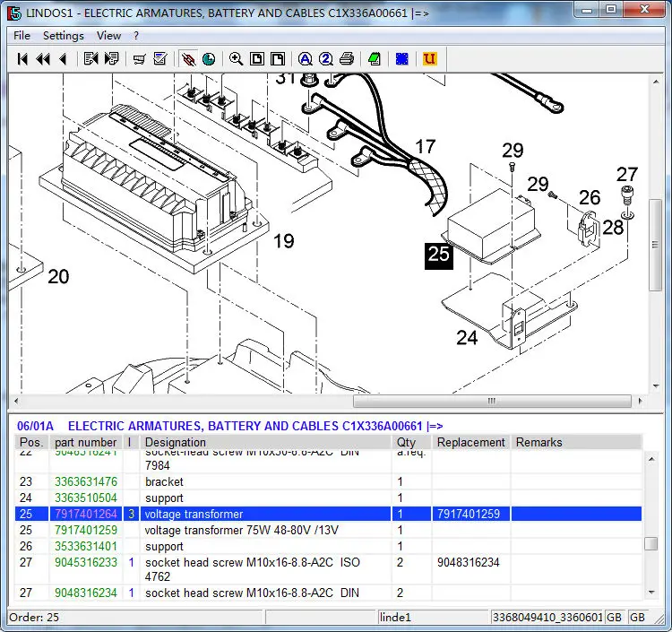Screen dimensions: 672x632
Task: Click diagram vertical scrollbar up arrow
Action: tap(656, 82)
